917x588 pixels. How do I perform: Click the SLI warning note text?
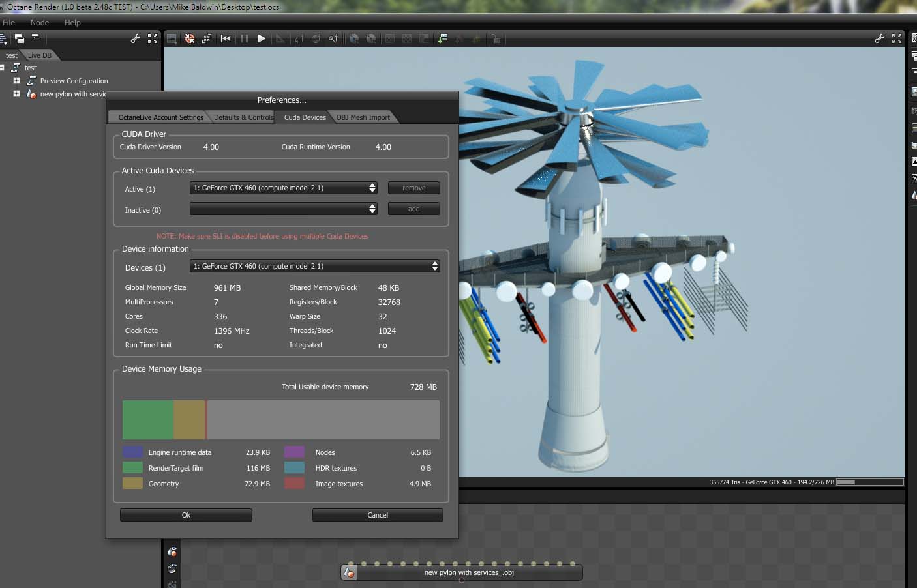pos(262,236)
